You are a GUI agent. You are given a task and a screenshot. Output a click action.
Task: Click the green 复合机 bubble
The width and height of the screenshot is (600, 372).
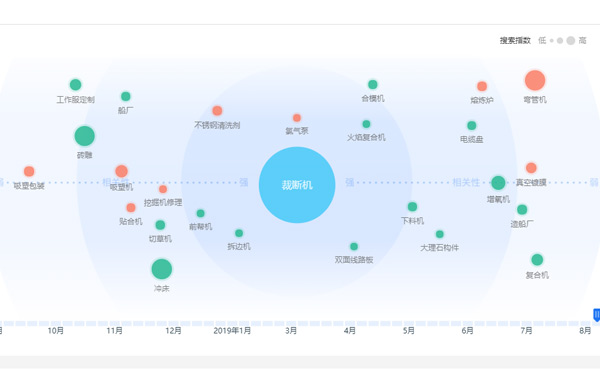pos(537,259)
